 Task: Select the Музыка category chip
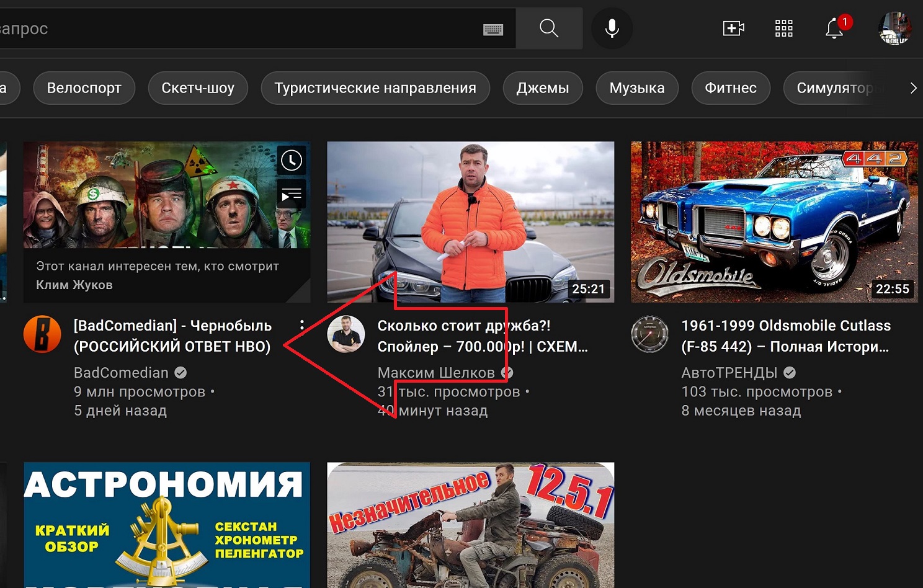tap(637, 88)
